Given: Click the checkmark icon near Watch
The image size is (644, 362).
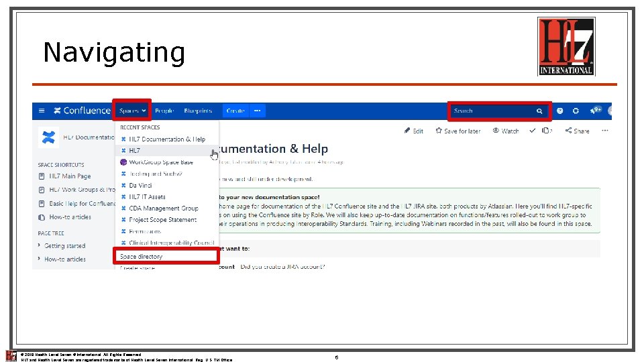Looking at the screenshot, I should 532,131.
